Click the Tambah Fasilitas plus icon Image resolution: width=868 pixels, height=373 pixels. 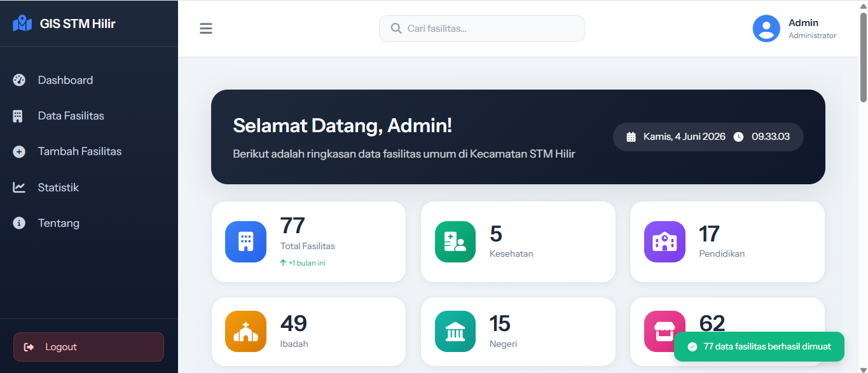point(19,152)
